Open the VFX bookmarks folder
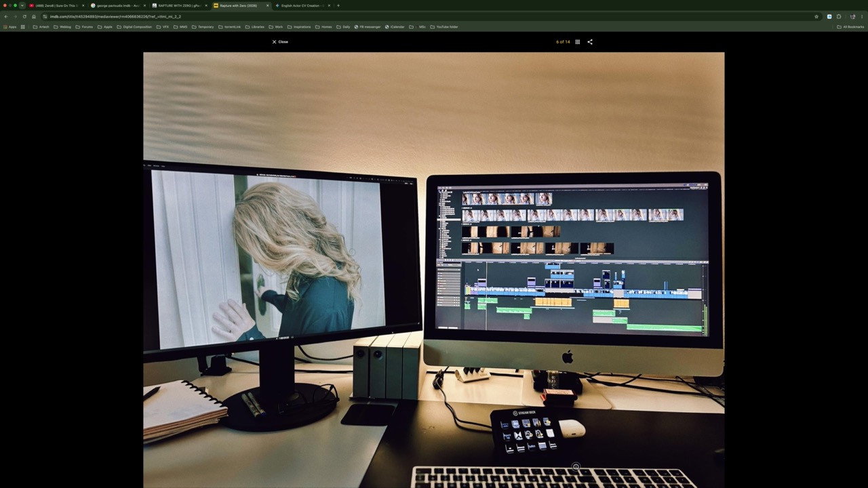This screenshot has width=868, height=488. (x=163, y=27)
